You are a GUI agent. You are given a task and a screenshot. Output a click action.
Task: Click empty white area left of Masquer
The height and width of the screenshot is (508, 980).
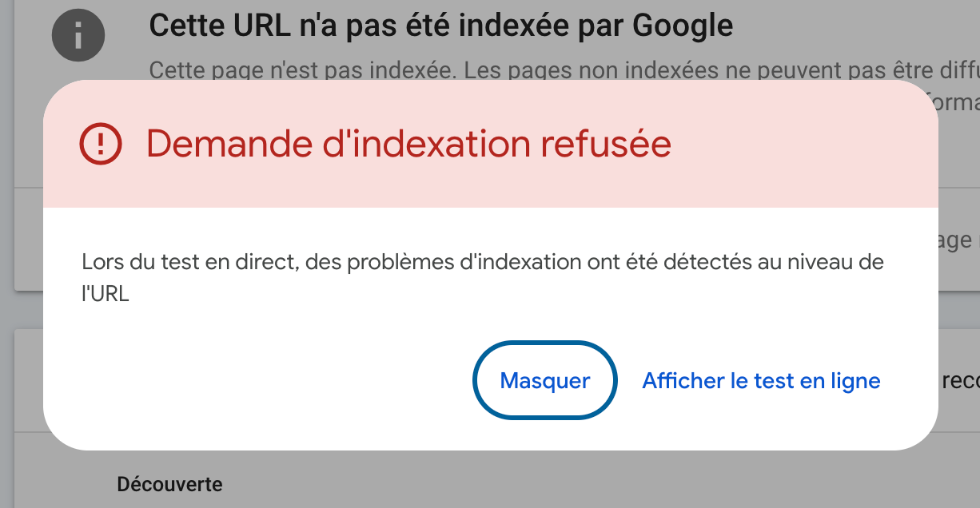(x=264, y=380)
